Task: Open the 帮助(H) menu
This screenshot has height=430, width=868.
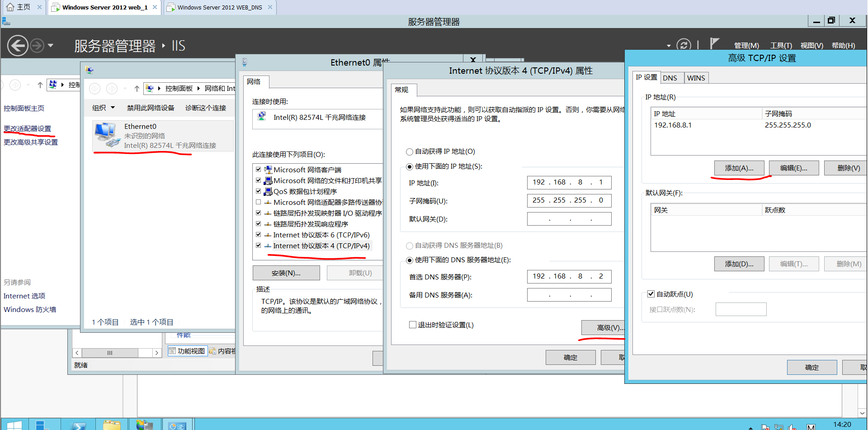Action: [x=843, y=46]
